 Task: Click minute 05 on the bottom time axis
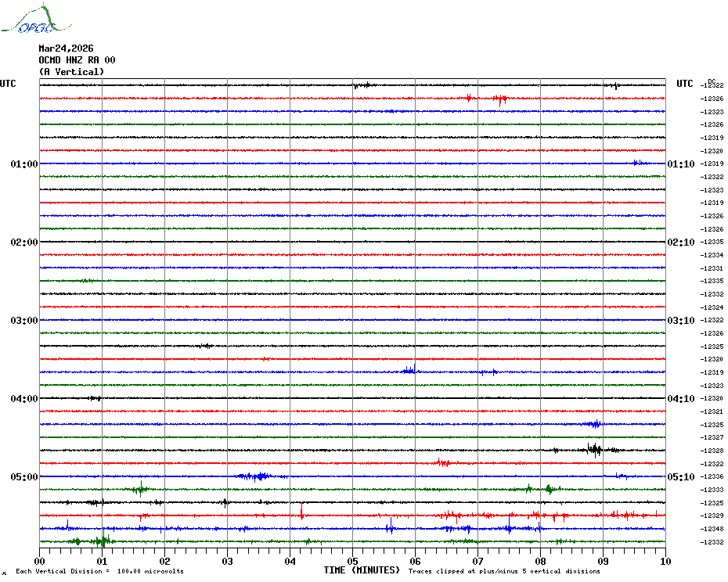coord(352,562)
